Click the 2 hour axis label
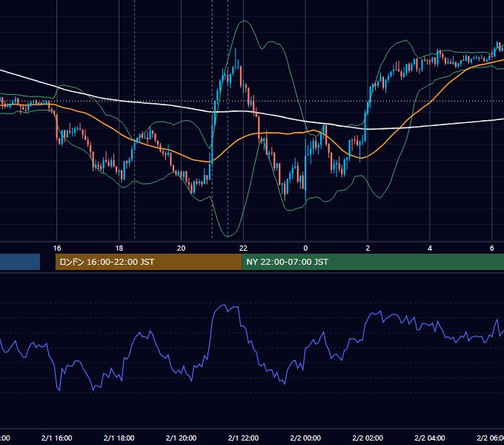The image size is (504, 445). pyautogui.click(x=368, y=248)
